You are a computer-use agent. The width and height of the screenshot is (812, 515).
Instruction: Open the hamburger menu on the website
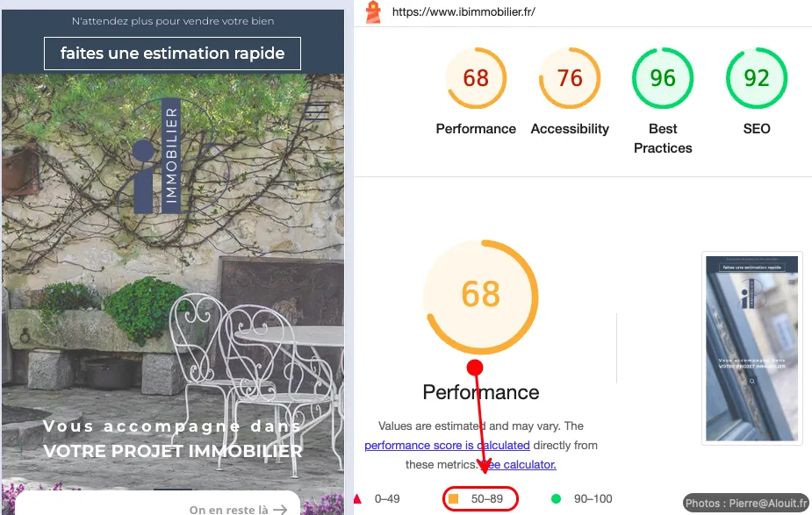316,111
